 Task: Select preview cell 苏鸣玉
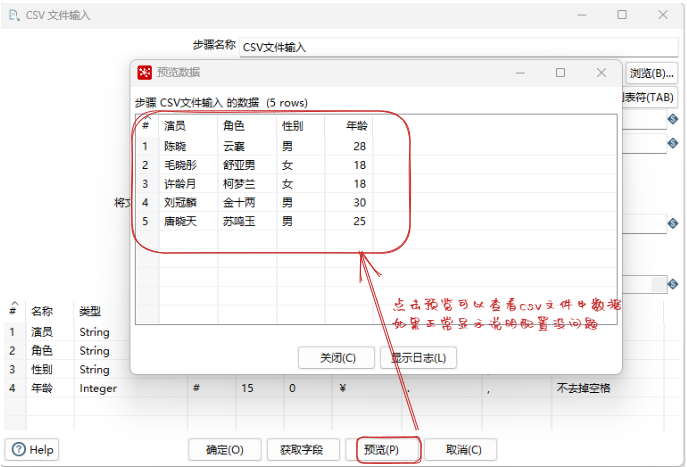(x=239, y=221)
